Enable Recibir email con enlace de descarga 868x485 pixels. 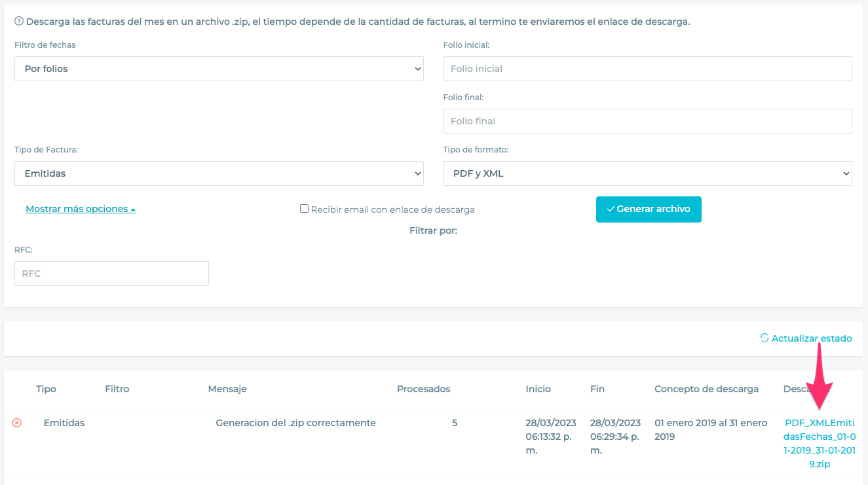(304, 209)
